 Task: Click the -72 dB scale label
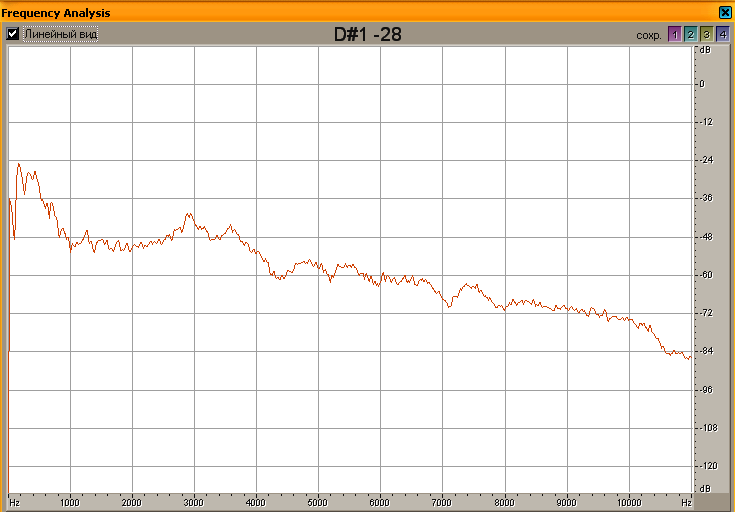706,313
